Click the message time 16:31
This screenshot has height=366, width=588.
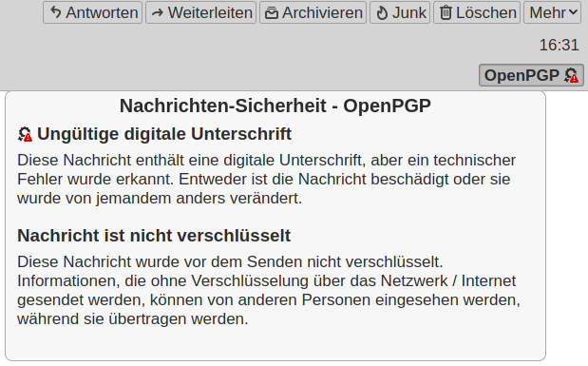point(559,45)
